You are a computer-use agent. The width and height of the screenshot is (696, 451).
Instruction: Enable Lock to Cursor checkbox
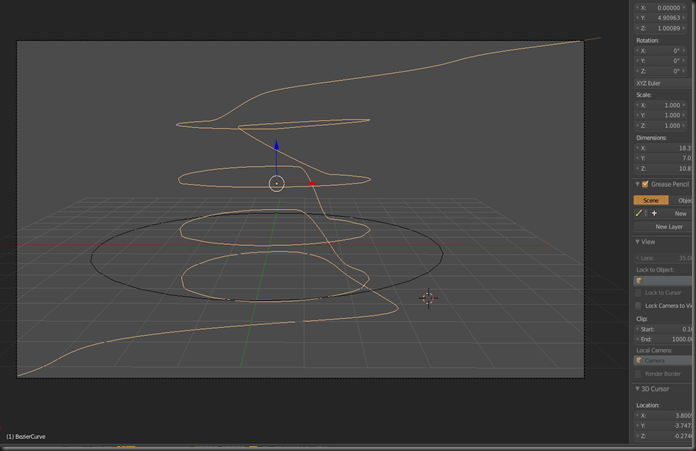click(x=638, y=293)
